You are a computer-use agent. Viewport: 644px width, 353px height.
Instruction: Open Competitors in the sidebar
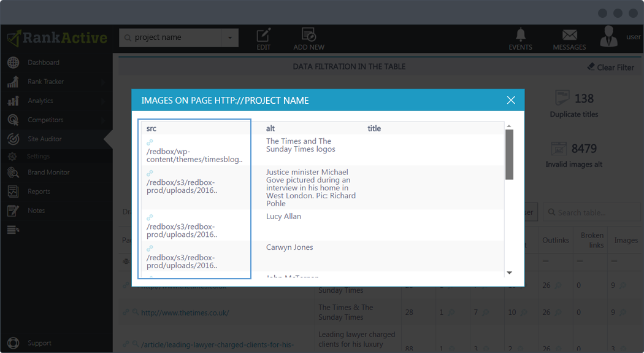tap(45, 120)
